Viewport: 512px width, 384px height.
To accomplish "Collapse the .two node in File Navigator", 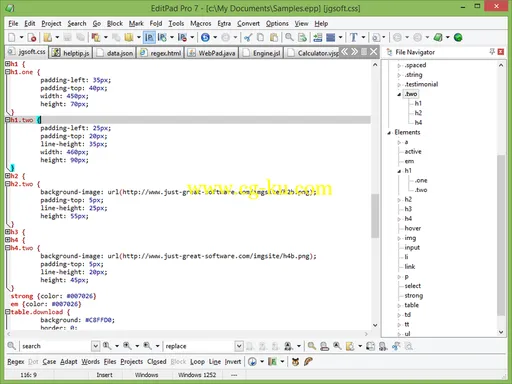I will 399,94.
